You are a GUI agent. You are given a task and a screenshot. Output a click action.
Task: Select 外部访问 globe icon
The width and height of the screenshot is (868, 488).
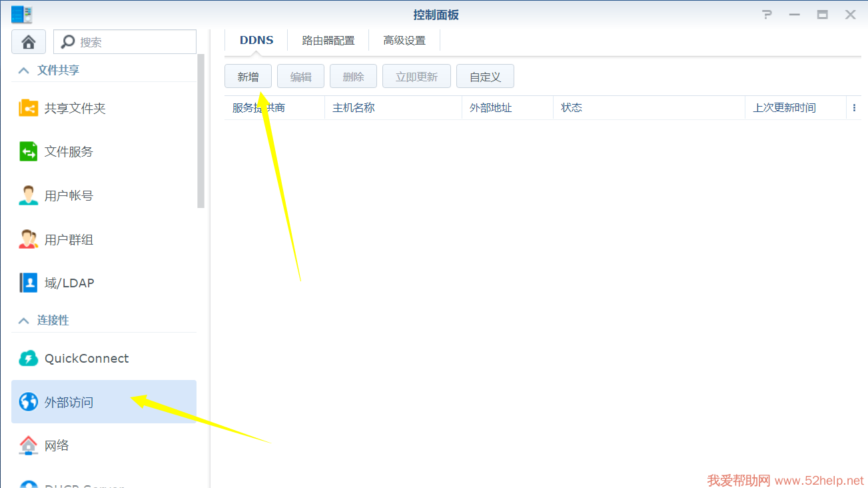pos(29,402)
